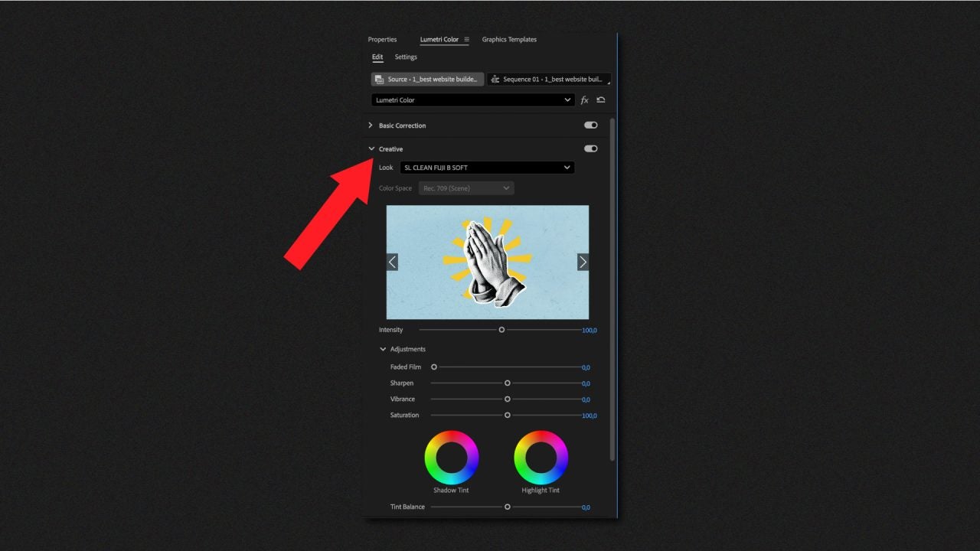Click the next Look preview arrow
This screenshot has height=551, width=980.
[x=583, y=262]
